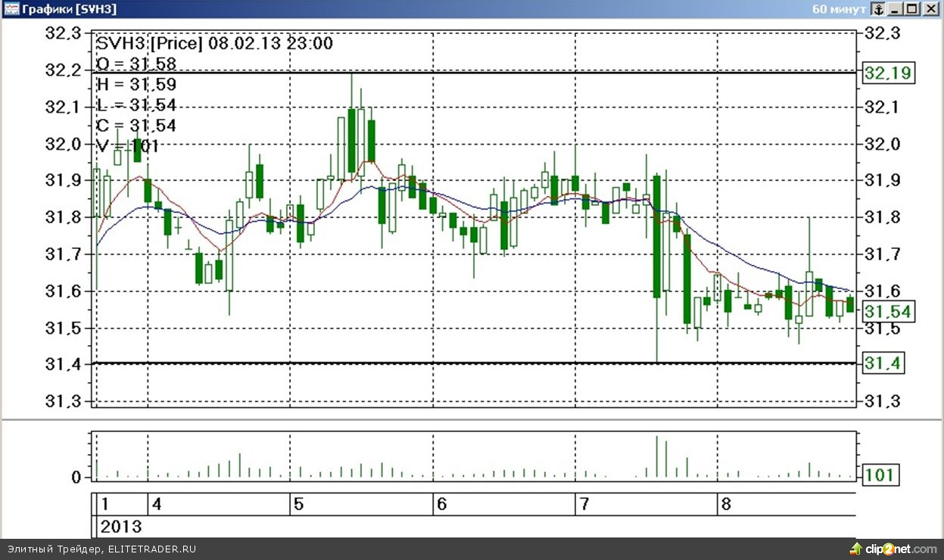
Task: Click the anchor pin icon in title bar
Action: coord(878,9)
